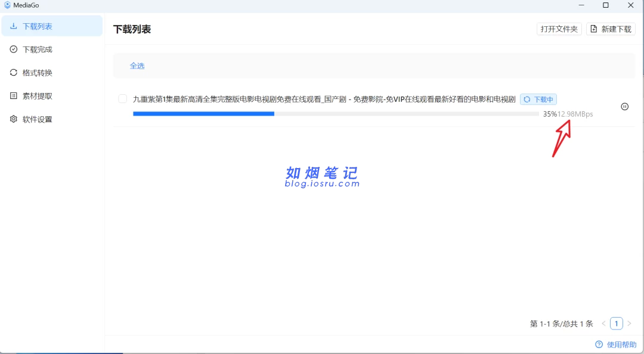Click the 全选 select-all link
This screenshot has width=644, height=354.
pos(137,66)
